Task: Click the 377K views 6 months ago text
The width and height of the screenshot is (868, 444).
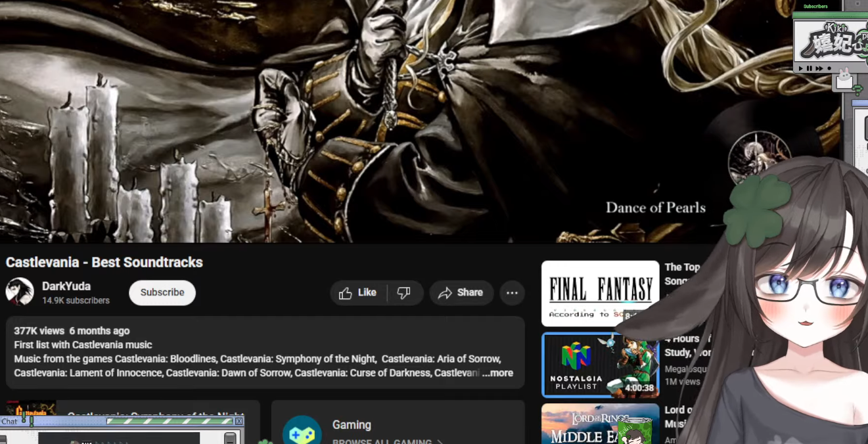Action: tap(72, 331)
